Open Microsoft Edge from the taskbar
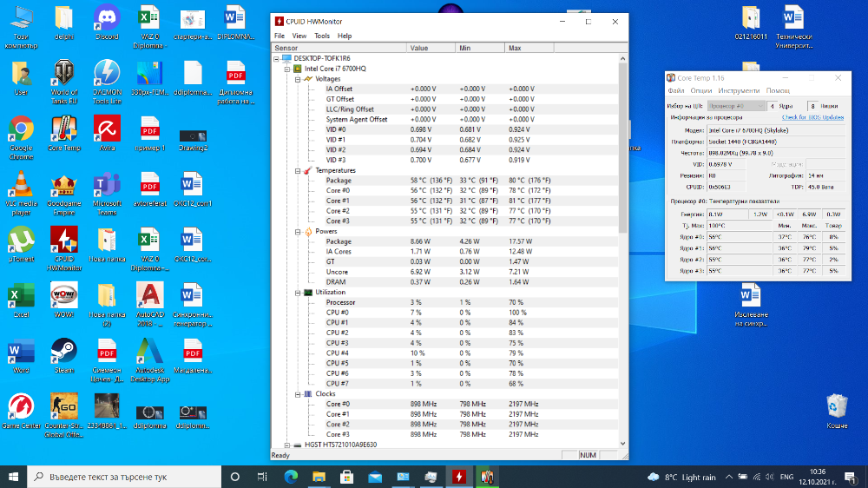 [x=291, y=477]
